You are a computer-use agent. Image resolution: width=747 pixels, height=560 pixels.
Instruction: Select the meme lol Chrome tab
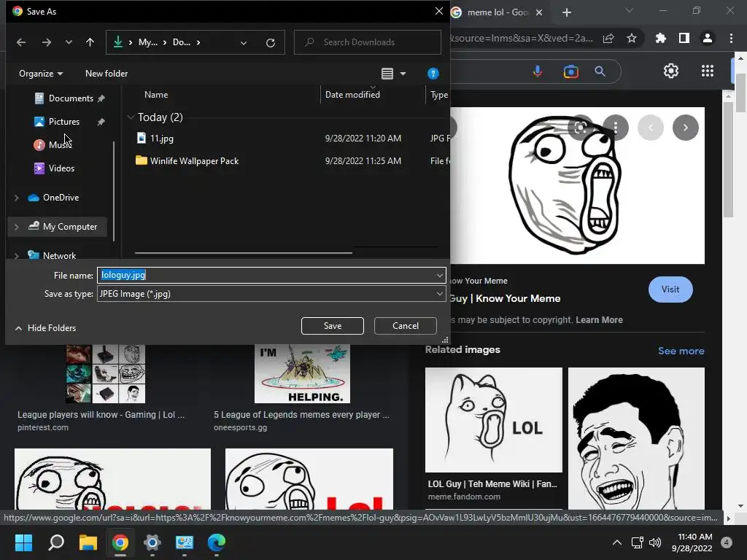tap(498, 12)
